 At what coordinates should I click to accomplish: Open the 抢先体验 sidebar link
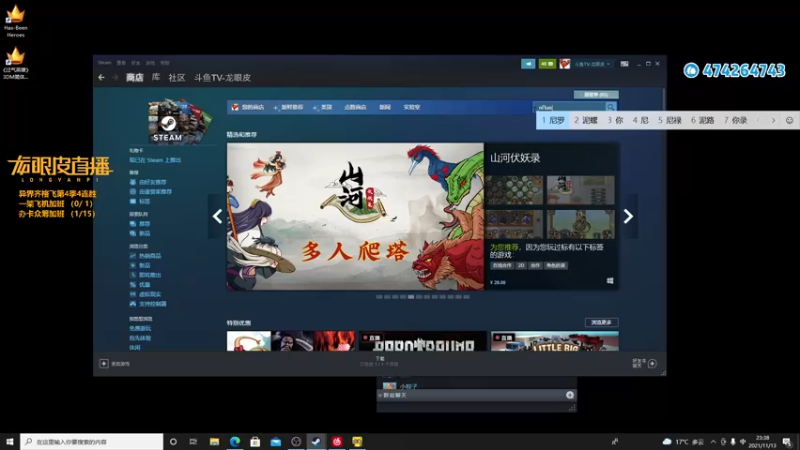pos(140,338)
